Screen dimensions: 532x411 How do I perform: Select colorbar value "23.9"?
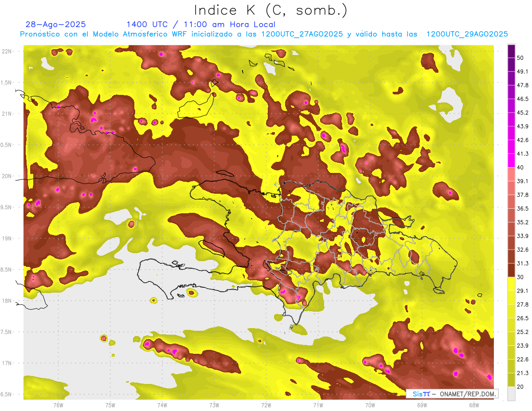point(523,346)
